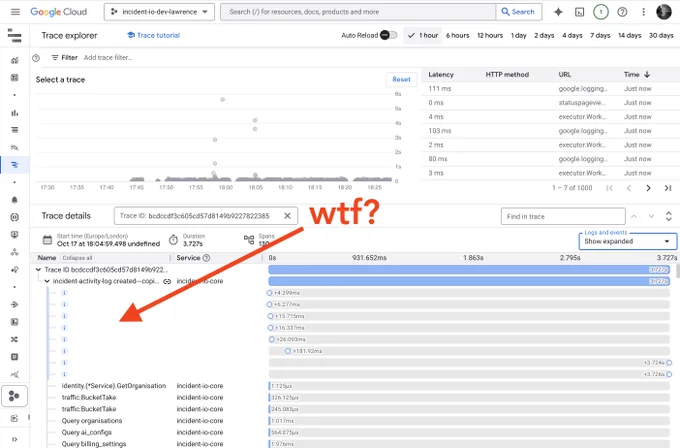The image size is (680, 448).
Task: Click link icon beside incident-activity-log span
Action: tap(167, 281)
